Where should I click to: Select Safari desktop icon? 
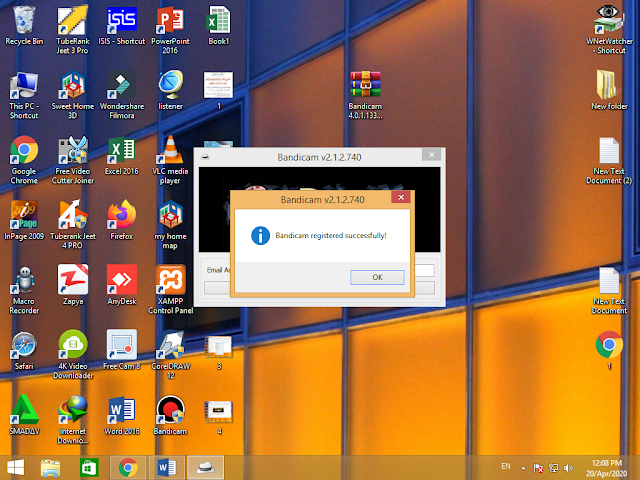[x=24, y=350]
